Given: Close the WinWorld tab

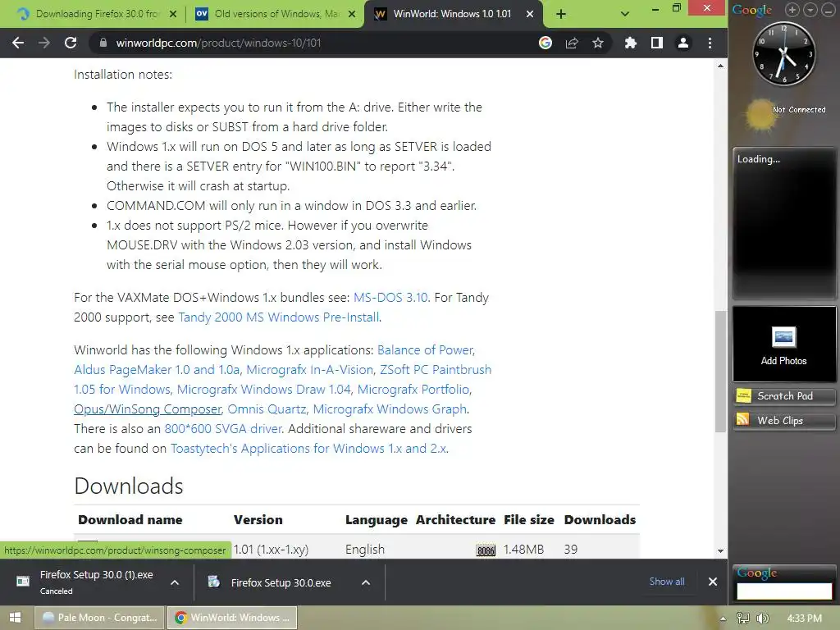Looking at the screenshot, I should point(530,14).
